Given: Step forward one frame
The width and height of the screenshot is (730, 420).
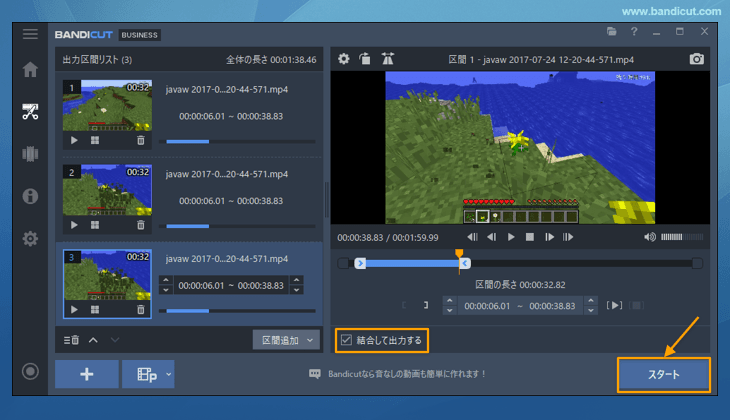Looking at the screenshot, I should click(x=549, y=237).
